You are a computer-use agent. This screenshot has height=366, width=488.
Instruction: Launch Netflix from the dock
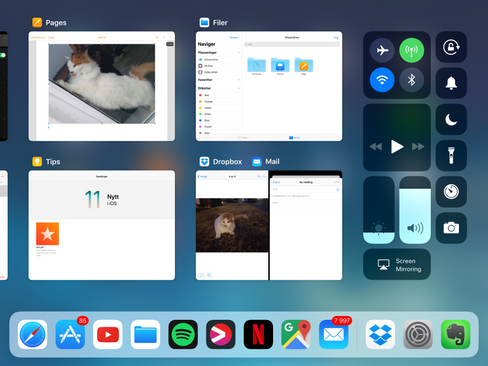(x=258, y=335)
